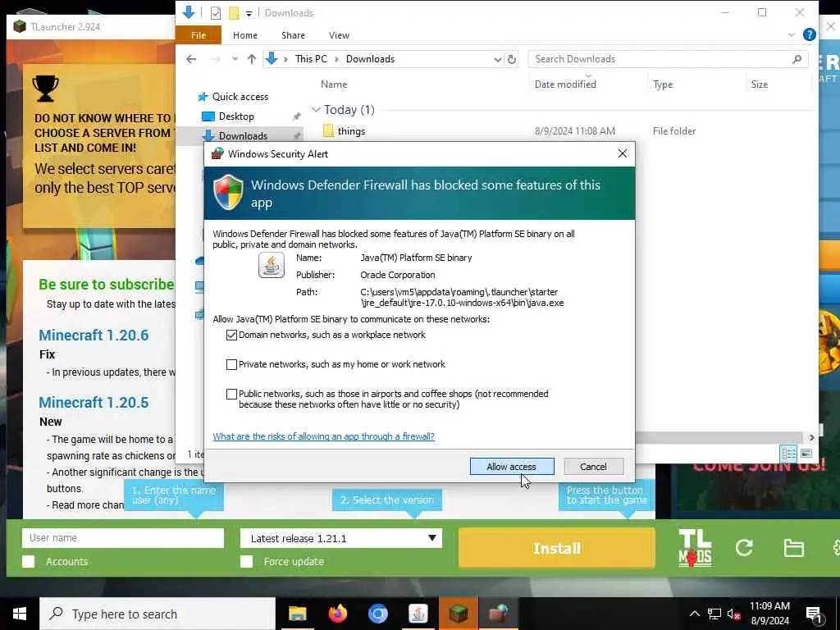The height and width of the screenshot is (630, 840).
Task: Select Desktop in navigation pane
Action: tap(236, 116)
